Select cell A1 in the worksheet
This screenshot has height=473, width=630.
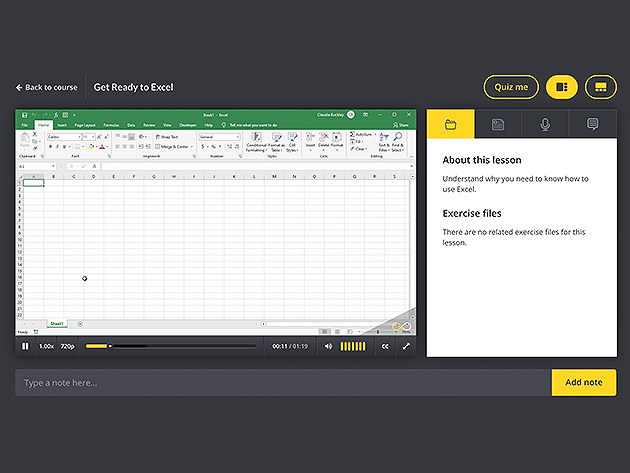(x=33, y=183)
